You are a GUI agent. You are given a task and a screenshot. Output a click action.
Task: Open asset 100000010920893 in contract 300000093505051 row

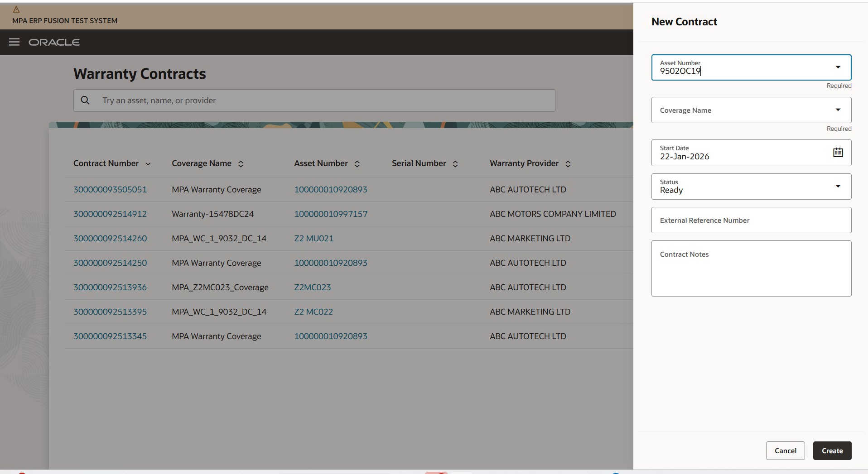pos(331,190)
